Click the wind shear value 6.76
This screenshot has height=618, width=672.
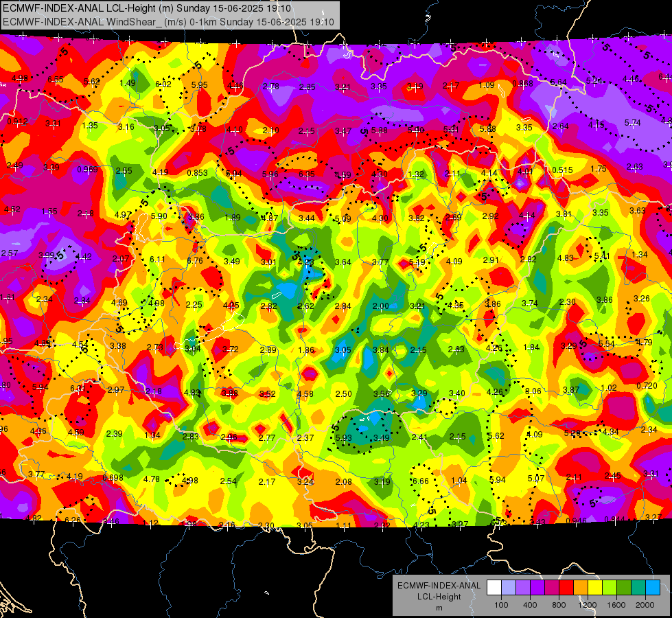coord(195,261)
